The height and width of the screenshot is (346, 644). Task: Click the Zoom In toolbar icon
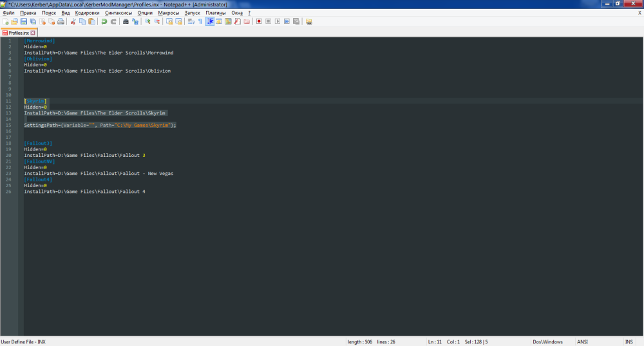point(147,21)
